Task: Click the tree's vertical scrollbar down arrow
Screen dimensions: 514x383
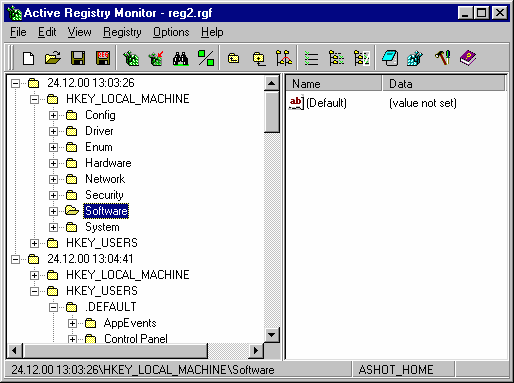Action: tap(272, 334)
